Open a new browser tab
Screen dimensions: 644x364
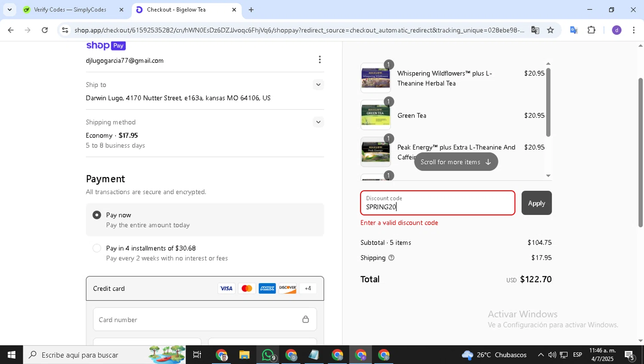point(251,9)
